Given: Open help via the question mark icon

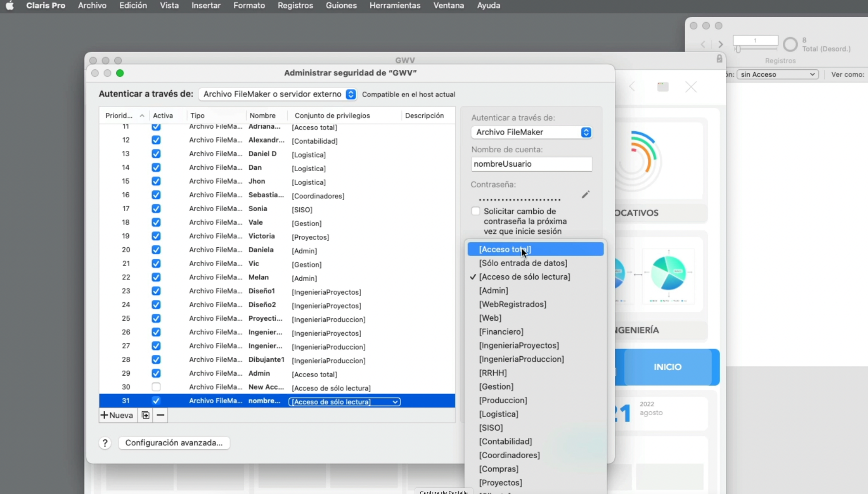Looking at the screenshot, I should point(105,443).
